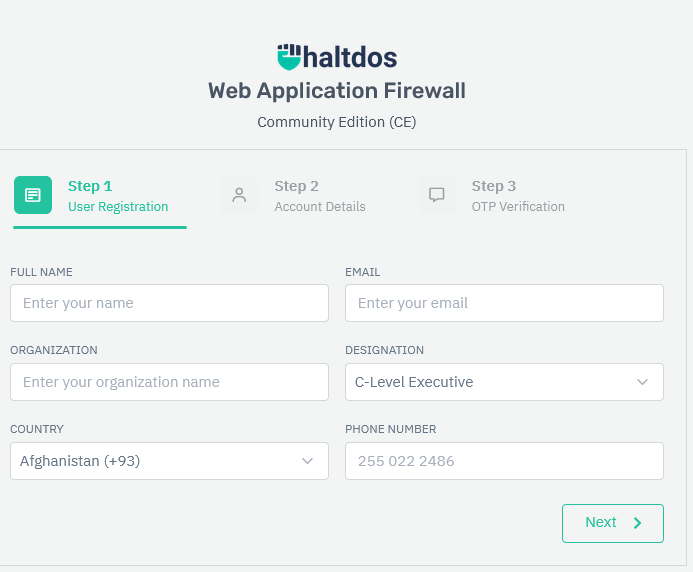
Task: Select the Organization name input field
Action: coord(169,382)
